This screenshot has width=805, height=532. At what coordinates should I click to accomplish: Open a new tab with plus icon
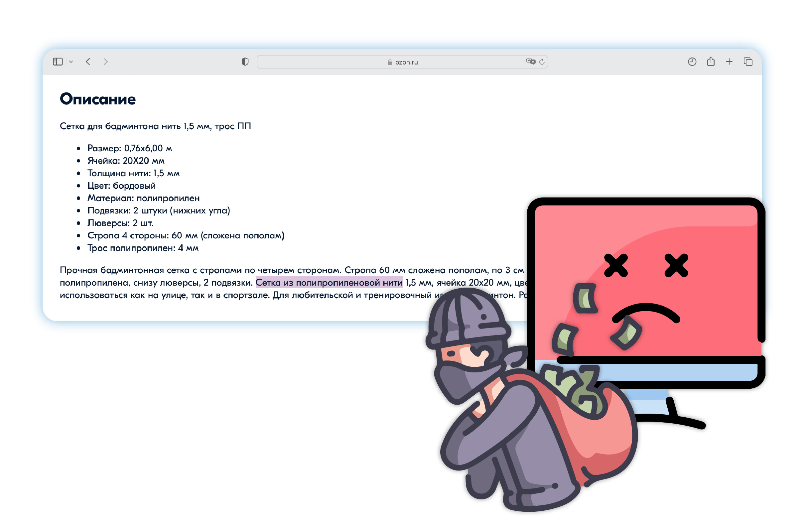click(x=729, y=62)
